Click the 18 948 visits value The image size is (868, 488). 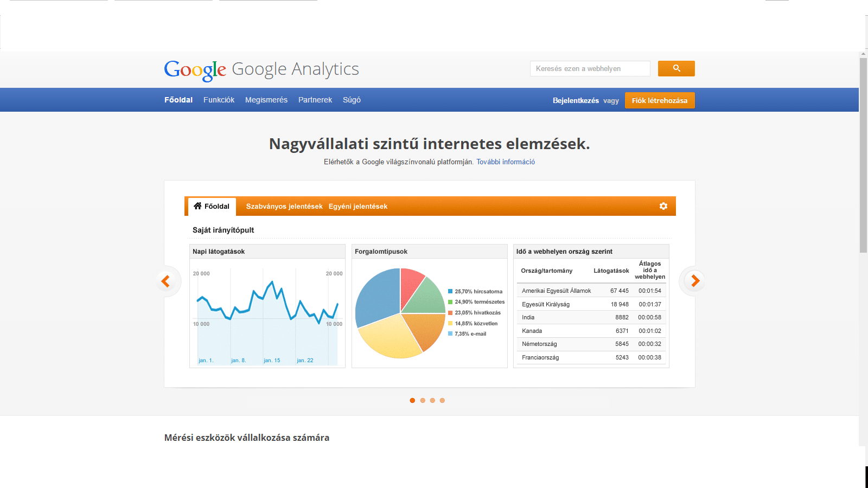coord(620,304)
